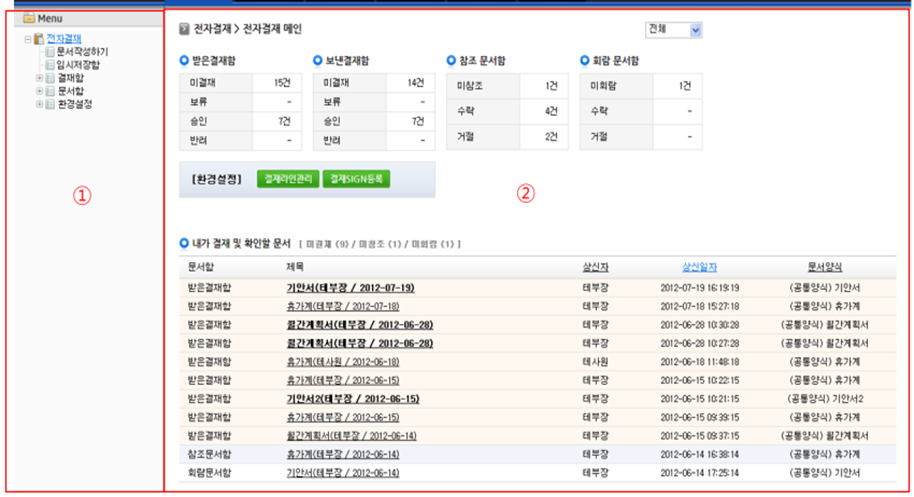This screenshot has width=914, height=497.
Task: Expand the 결재함 tree node
Action: click(x=40, y=77)
